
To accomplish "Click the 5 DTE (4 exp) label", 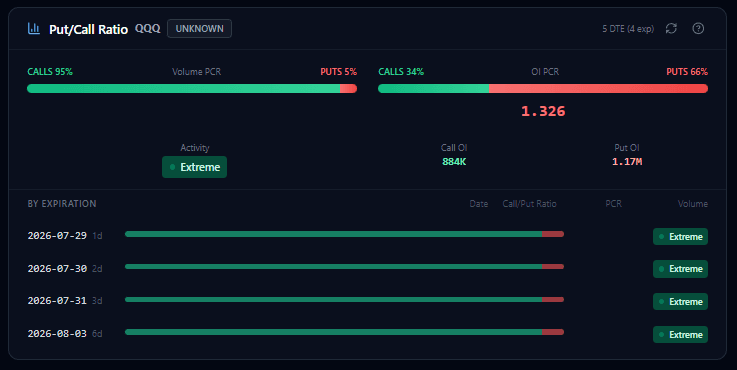I will (x=628, y=29).
